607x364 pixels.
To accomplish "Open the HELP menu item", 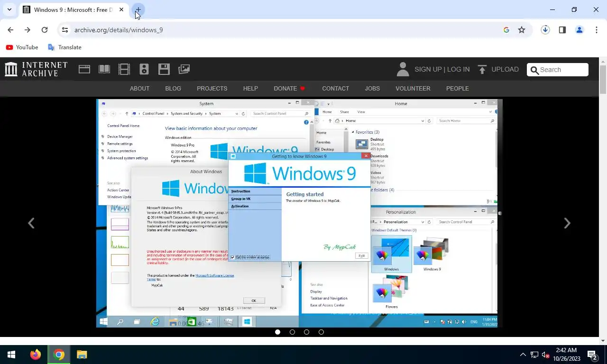I will 250,89.
